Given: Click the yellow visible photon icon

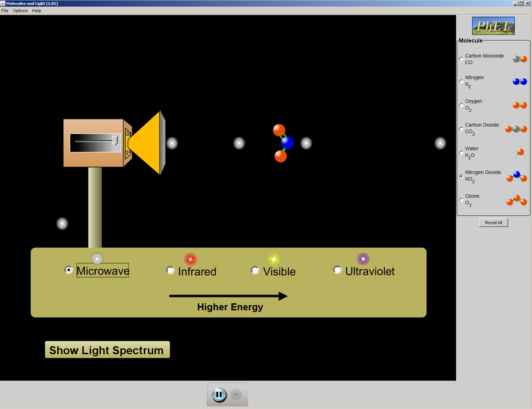Looking at the screenshot, I should click(274, 259).
